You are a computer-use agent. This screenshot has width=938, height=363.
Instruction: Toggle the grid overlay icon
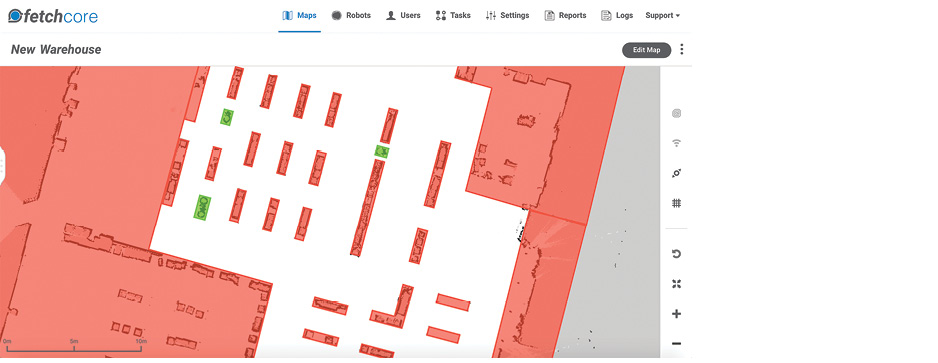pyautogui.click(x=677, y=203)
